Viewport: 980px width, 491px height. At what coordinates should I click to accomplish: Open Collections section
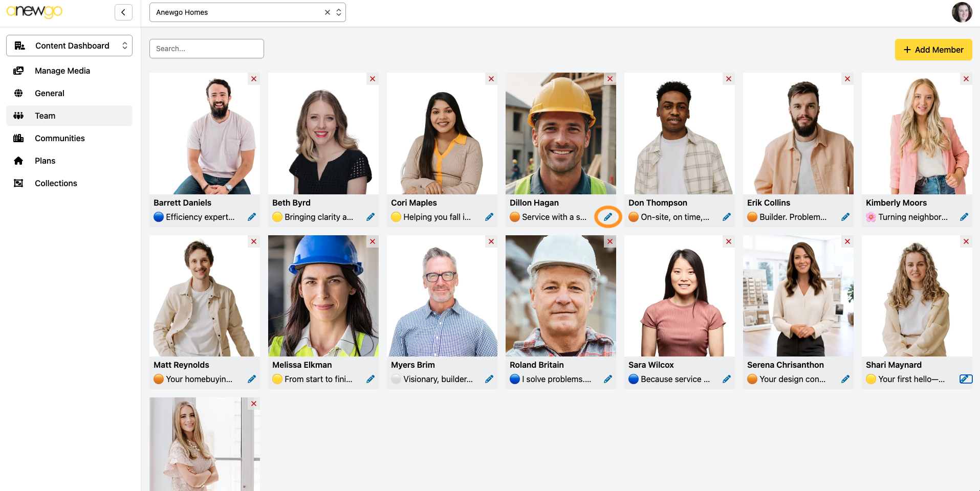click(69, 183)
